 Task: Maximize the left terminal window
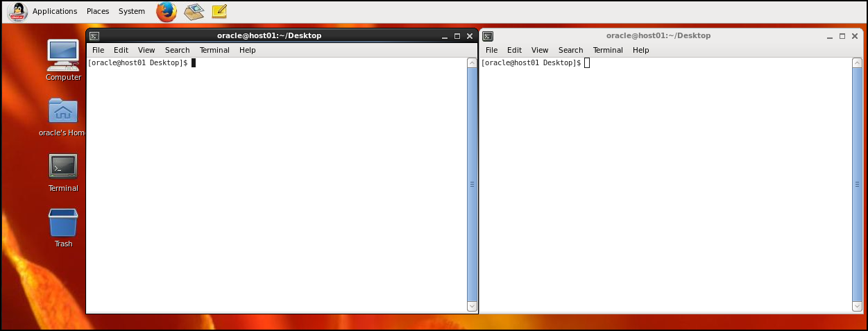(457, 36)
